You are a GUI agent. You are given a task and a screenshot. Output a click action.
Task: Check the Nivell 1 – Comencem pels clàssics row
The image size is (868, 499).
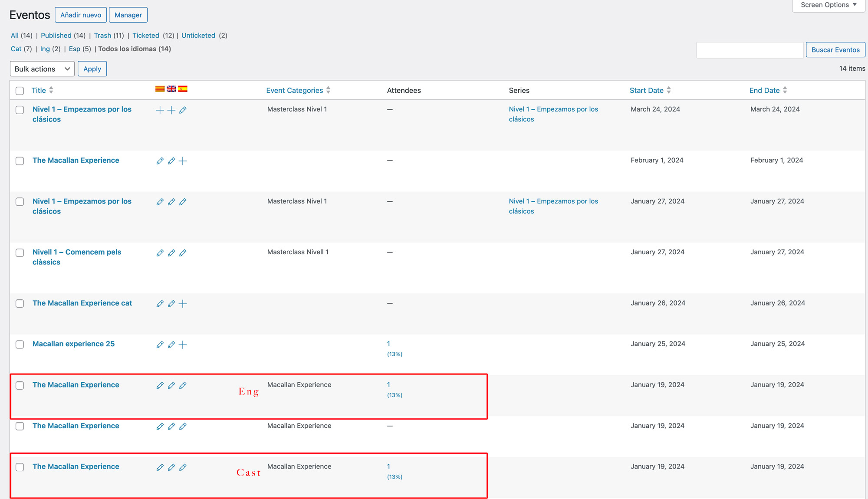point(20,253)
